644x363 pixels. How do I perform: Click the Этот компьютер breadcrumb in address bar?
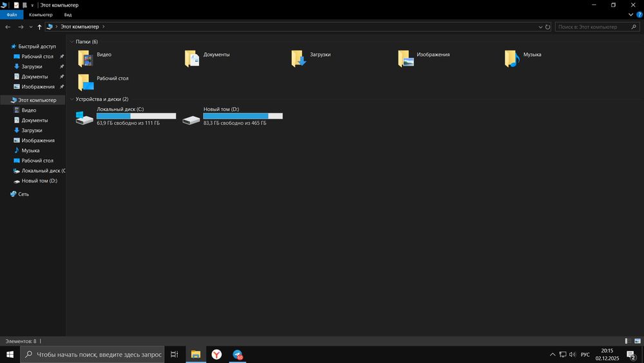coord(80,26)
